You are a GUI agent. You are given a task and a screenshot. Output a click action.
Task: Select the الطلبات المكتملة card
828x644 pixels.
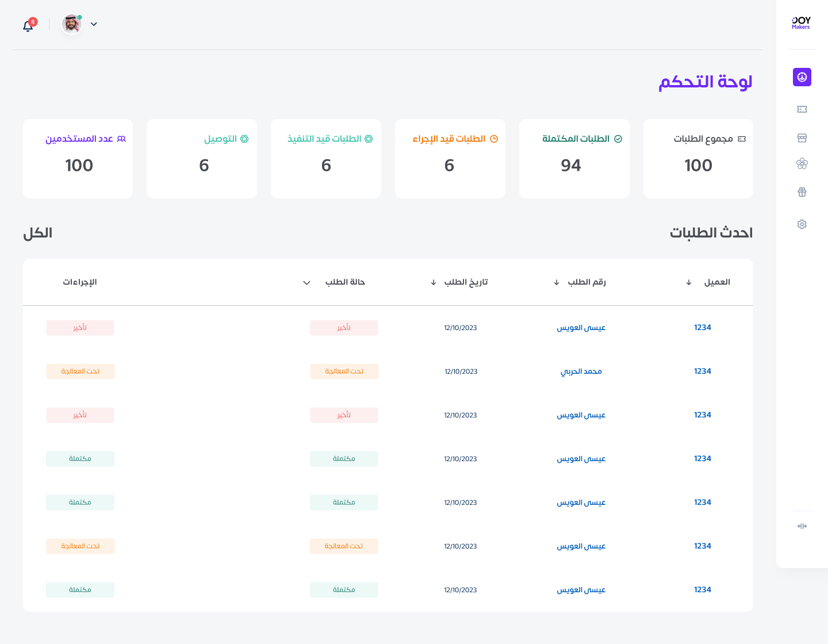574,159
